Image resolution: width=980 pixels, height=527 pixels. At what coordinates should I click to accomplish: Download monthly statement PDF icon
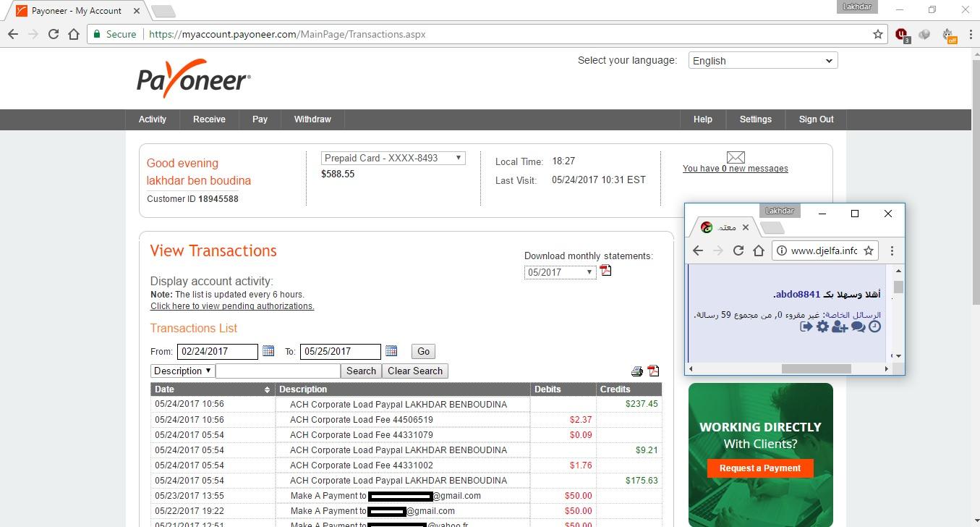606,271
